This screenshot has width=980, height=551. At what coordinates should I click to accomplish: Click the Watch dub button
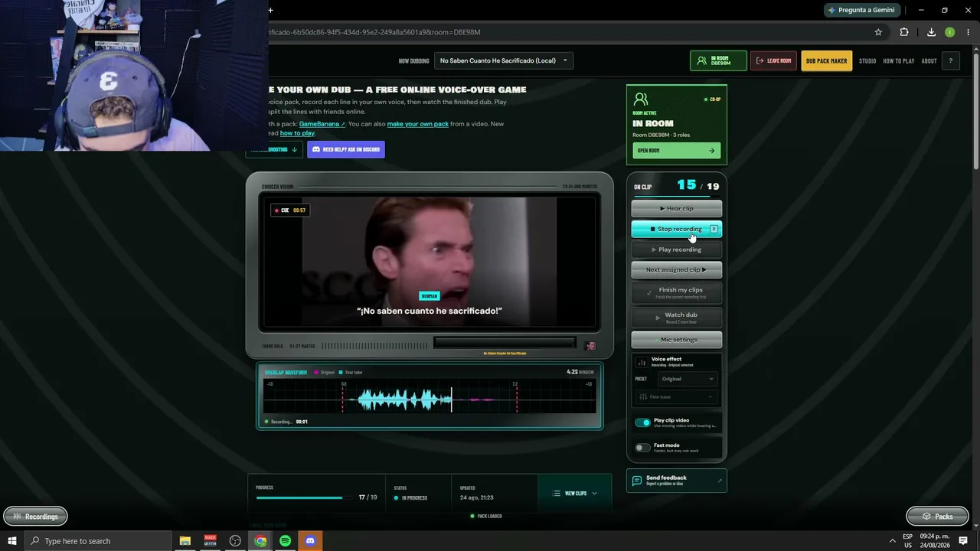tap(676, 316)
